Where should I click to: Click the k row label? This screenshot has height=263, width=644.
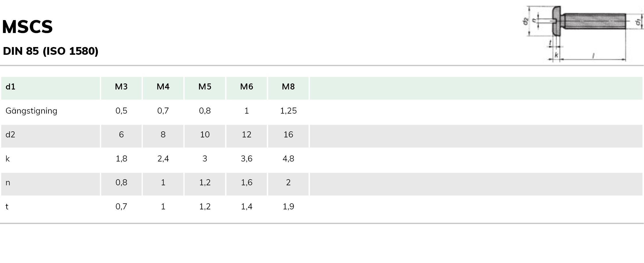coord(8,159)
